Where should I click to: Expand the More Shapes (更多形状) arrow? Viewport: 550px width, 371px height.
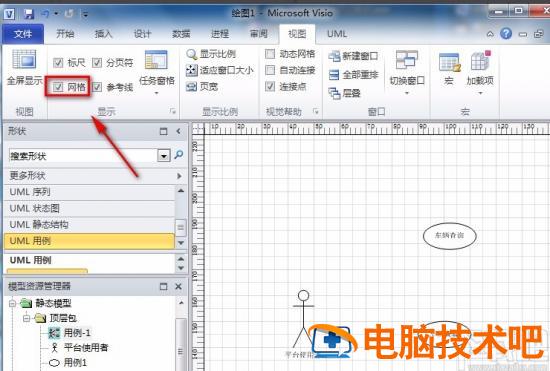[179, 176]
